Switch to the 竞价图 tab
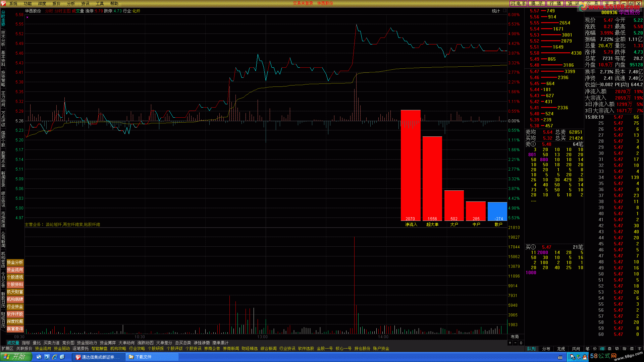 68,343
